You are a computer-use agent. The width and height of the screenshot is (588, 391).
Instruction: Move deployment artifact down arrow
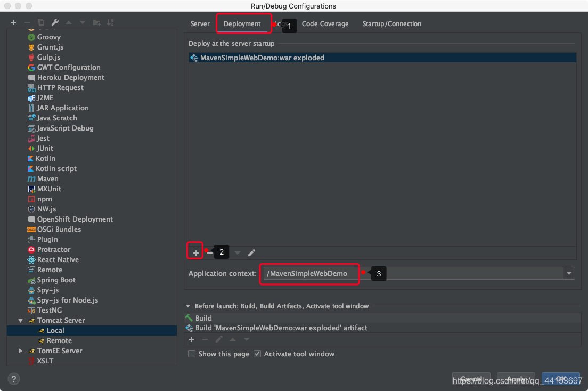point(238,252)
